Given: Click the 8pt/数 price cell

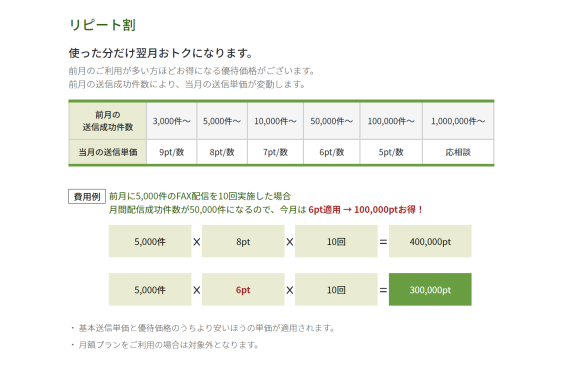Looking at the screenshot, I should pos(222,152).
